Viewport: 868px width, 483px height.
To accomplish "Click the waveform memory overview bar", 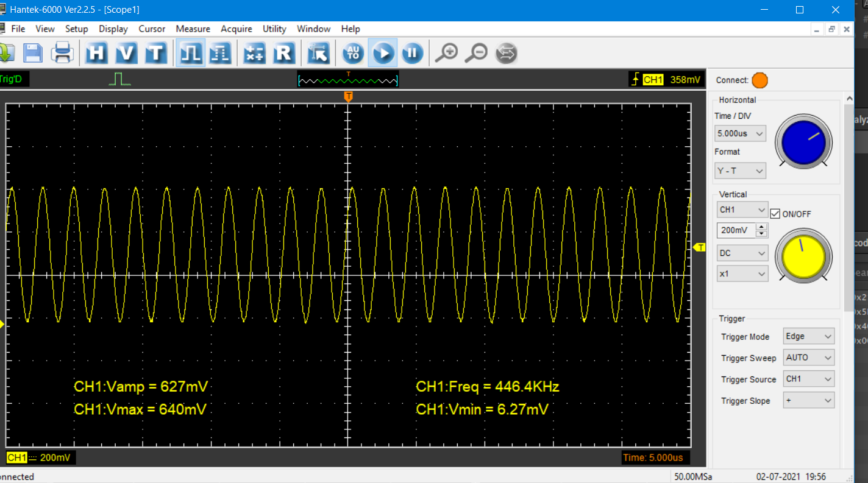I will (348, 80).
